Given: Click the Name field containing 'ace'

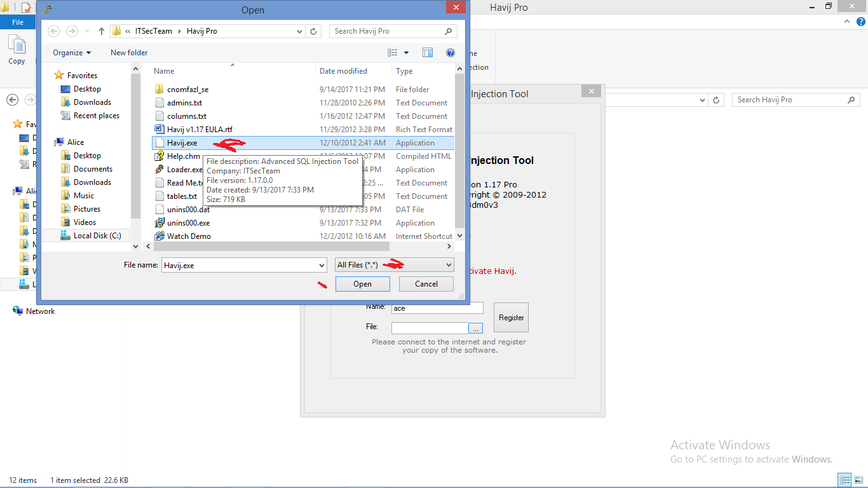Looking at the screenshot, I should (437, 308).
